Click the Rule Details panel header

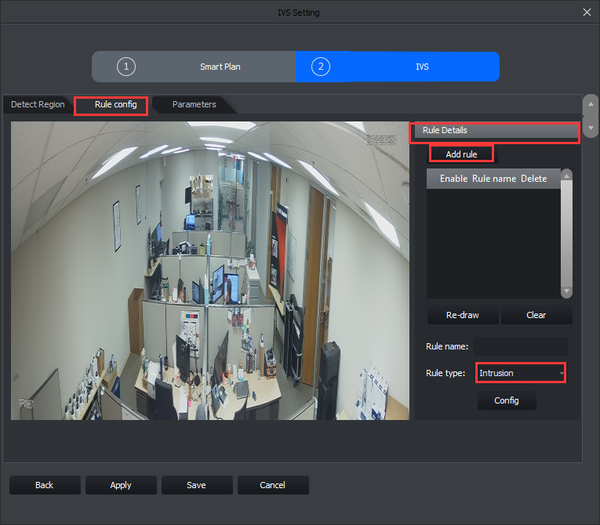pyautogui.click(x=495, y=131)
